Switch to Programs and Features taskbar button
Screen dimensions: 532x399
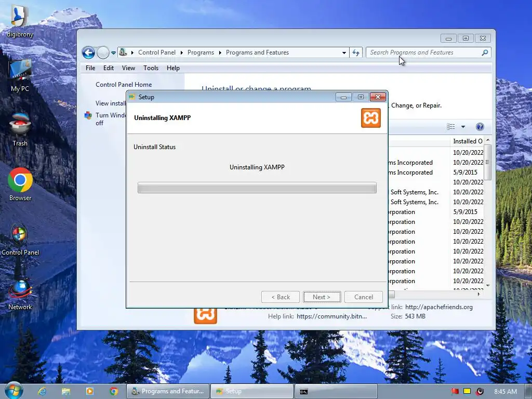tap(168, 391)
